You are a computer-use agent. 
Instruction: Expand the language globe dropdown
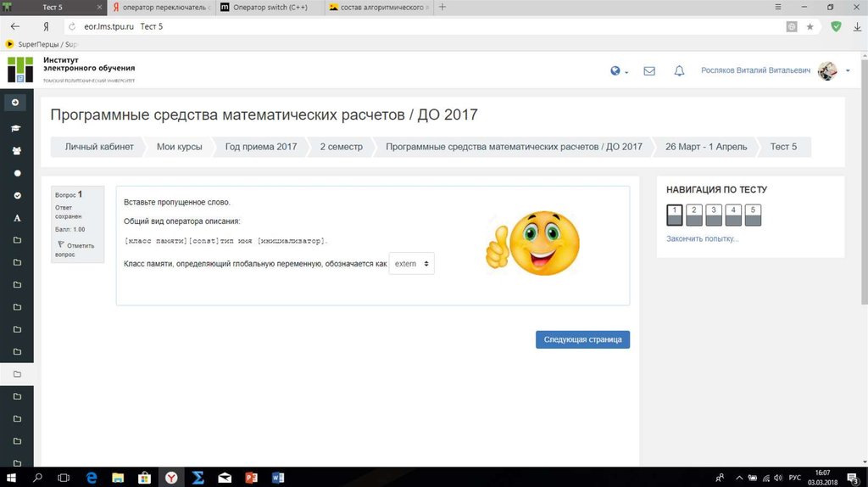(619, 71)
